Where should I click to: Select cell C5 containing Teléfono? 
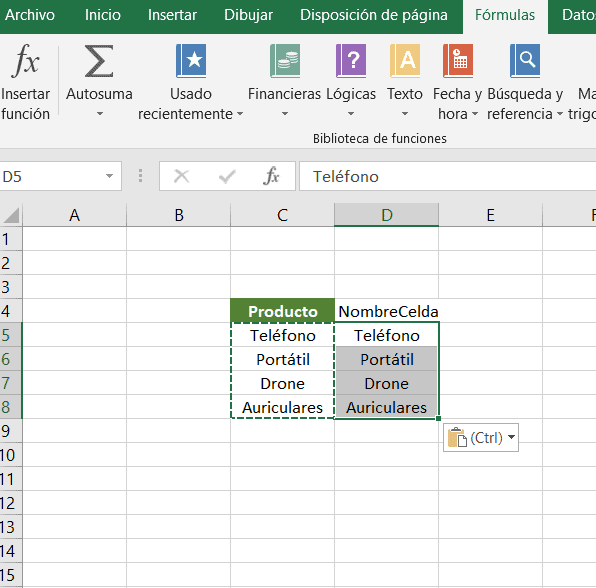(282, 335)
